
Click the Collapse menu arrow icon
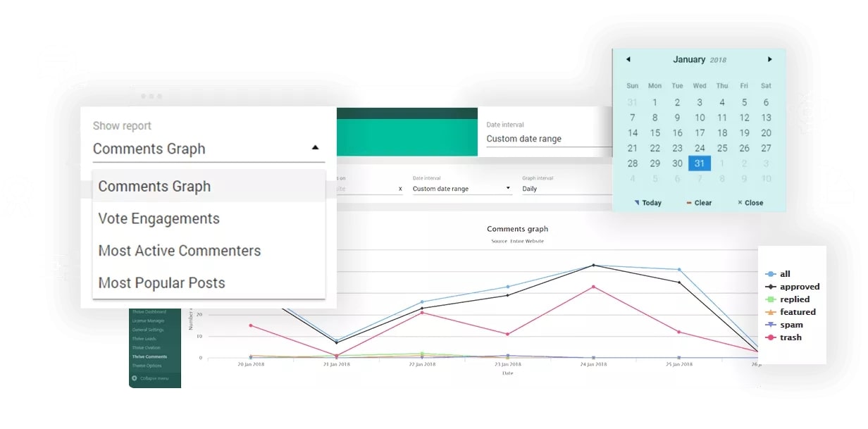click(134, 378)
